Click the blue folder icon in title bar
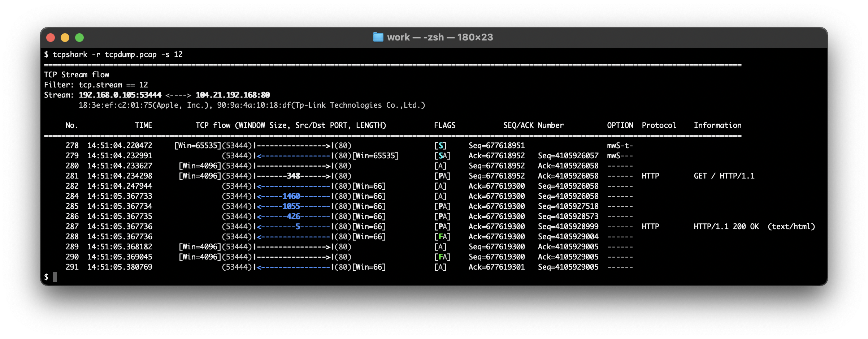Screen dimensions: 868x339 378,37
